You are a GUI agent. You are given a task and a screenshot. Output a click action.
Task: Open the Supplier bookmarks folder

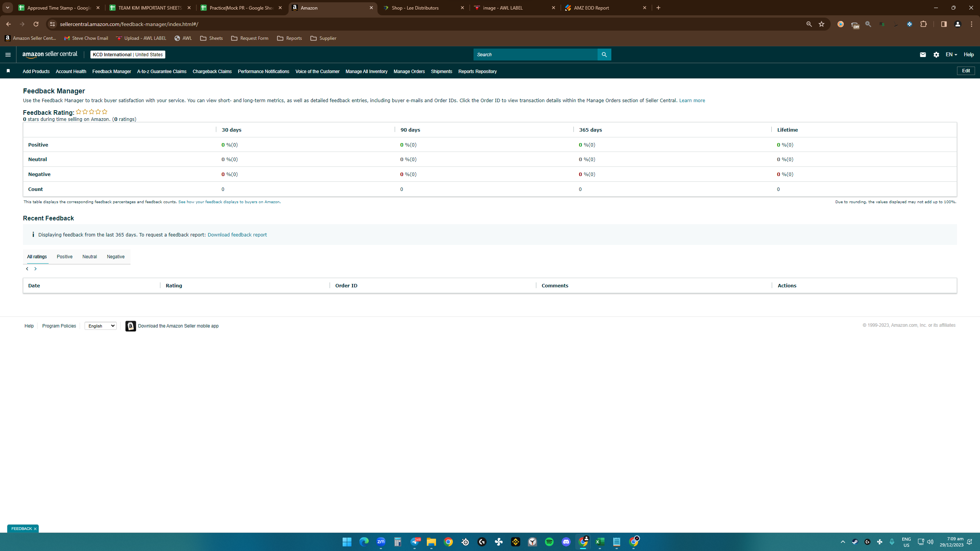323,38
